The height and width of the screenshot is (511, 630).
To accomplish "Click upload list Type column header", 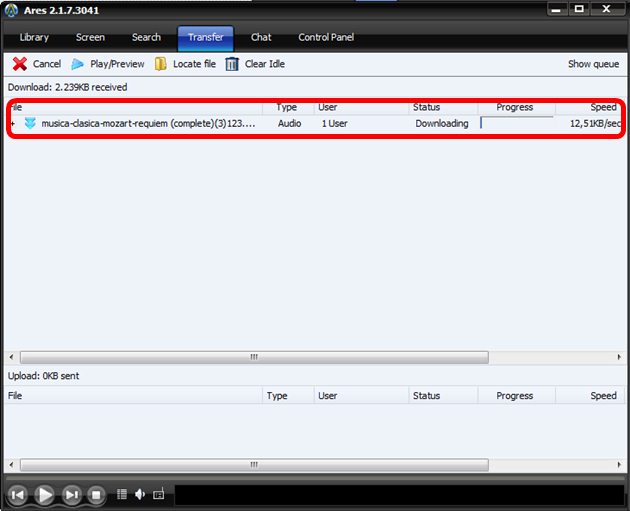I will pos(288,396).
